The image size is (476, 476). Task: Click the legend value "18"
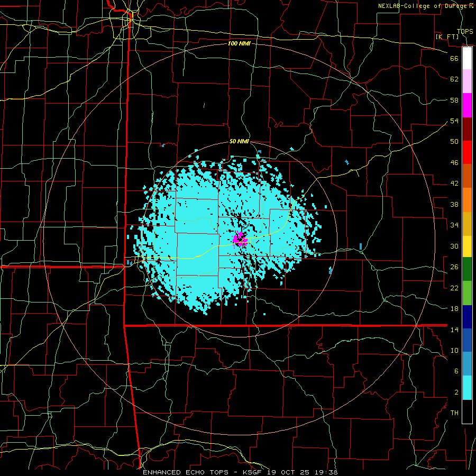tap(454, 309)
